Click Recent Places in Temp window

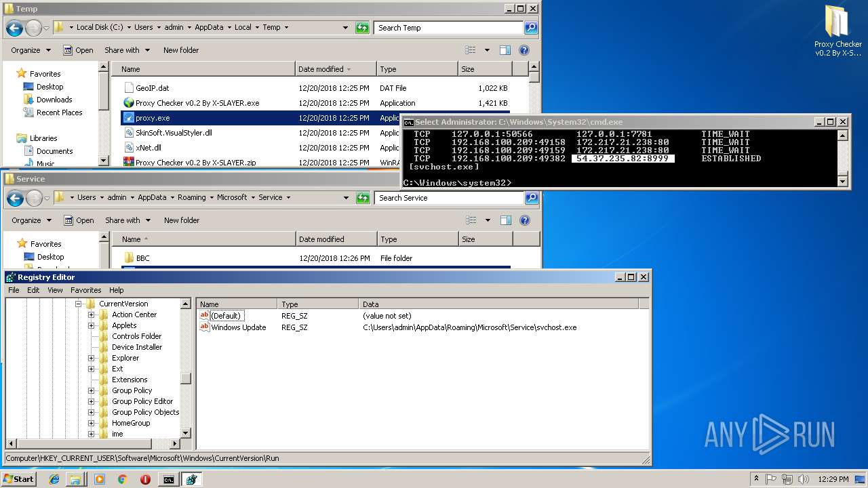[x=59, y=113]
